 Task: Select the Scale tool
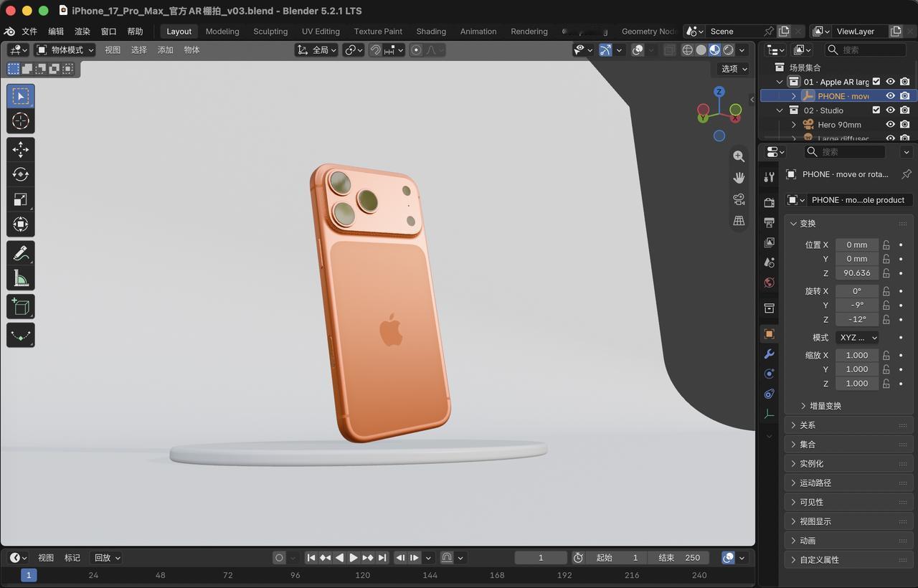pos(21,199)
